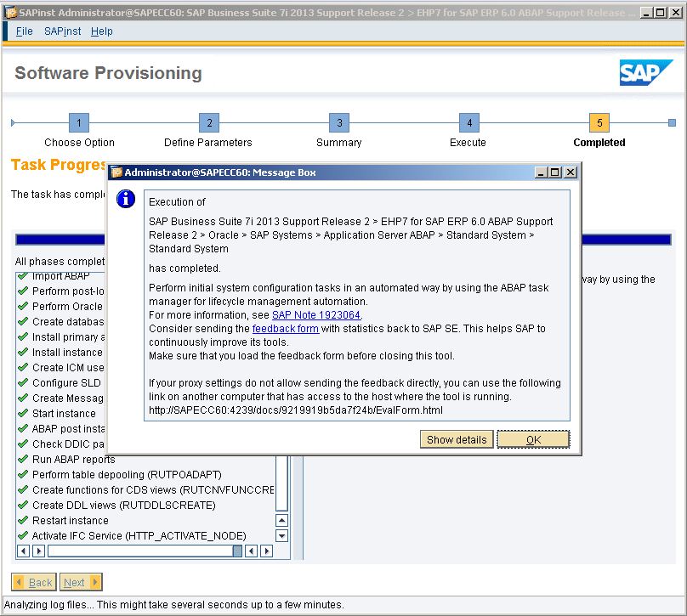Open the feedback form link

(285, 328)
